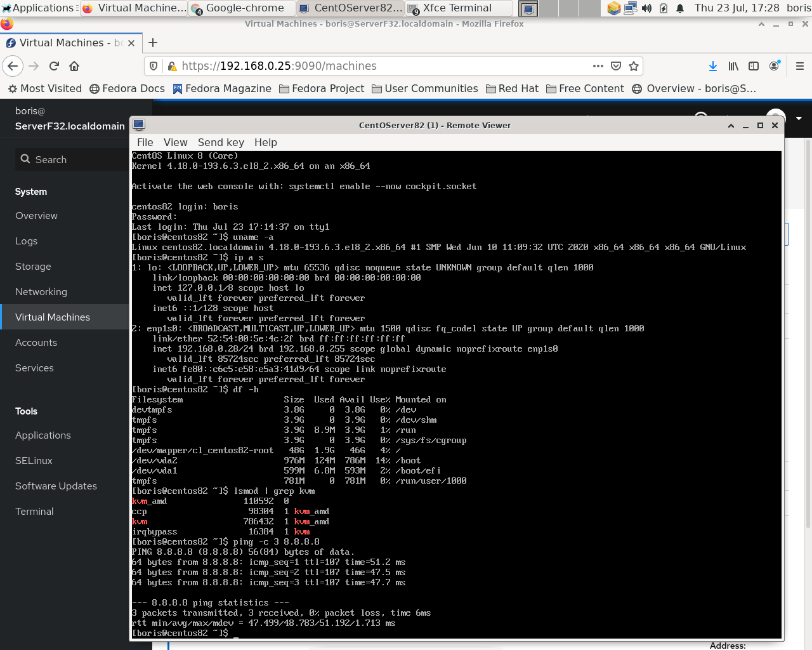This screenshot has width=812, height=650.
Task: Show the Firefox sidebar
Action: click(x=754, y=65)
